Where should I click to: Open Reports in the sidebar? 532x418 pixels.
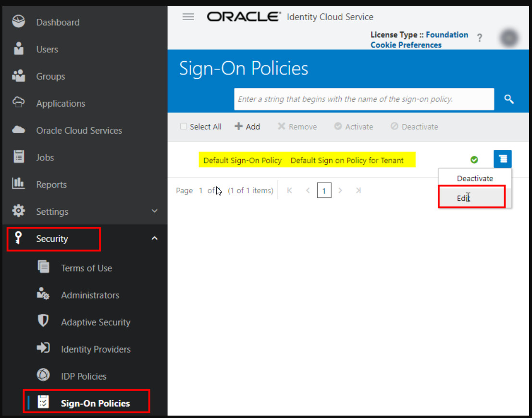click(51, 185)
